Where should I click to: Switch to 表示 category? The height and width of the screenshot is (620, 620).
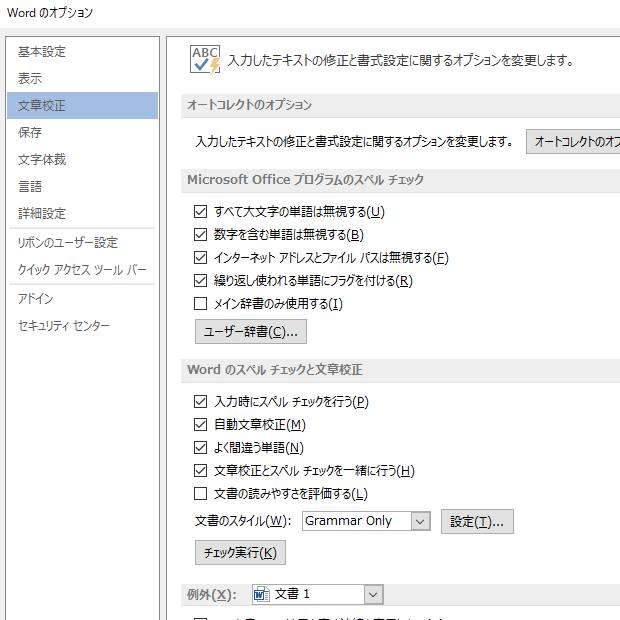30,79
